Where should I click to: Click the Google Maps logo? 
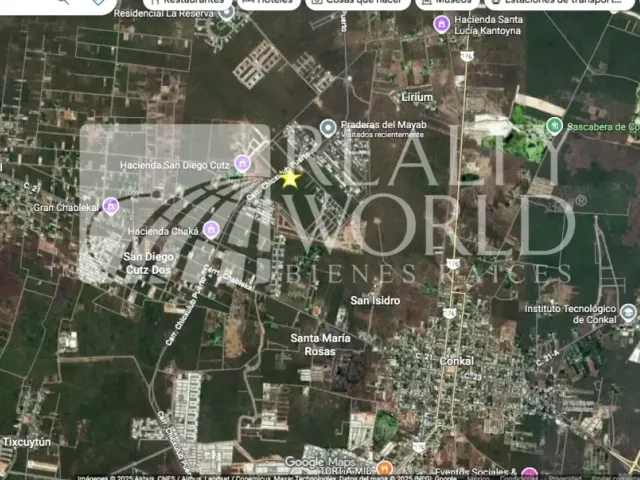[320, 462]
